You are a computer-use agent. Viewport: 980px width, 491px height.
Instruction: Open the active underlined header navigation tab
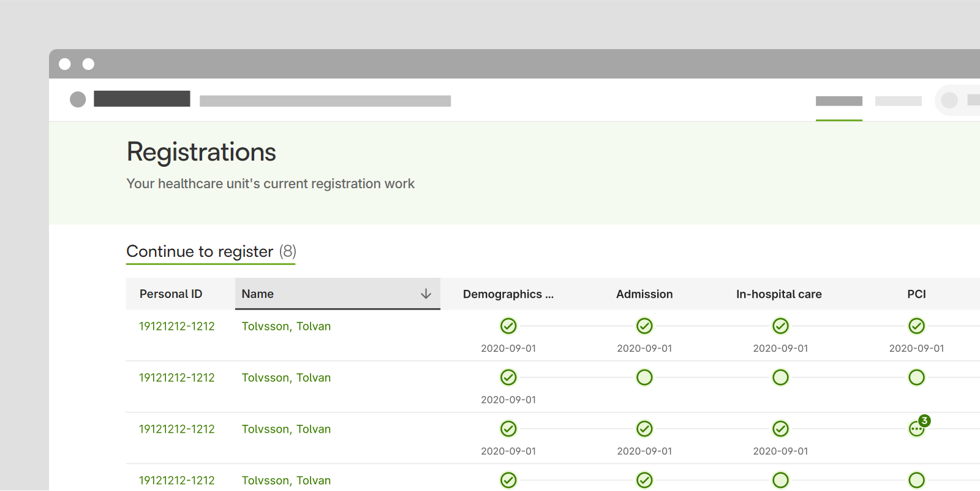click(839, 101)
